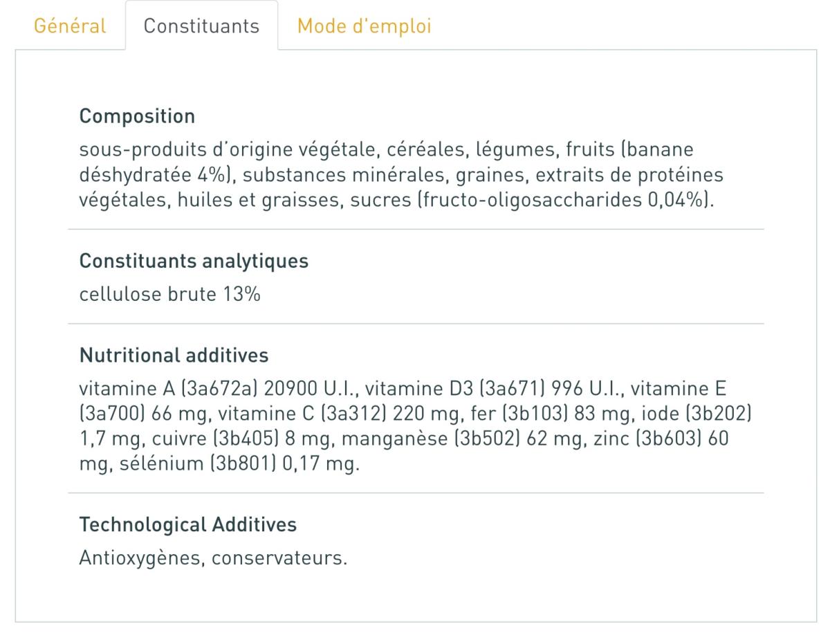
Task: Switch to the Général tab
Action: tap(70, 26)
